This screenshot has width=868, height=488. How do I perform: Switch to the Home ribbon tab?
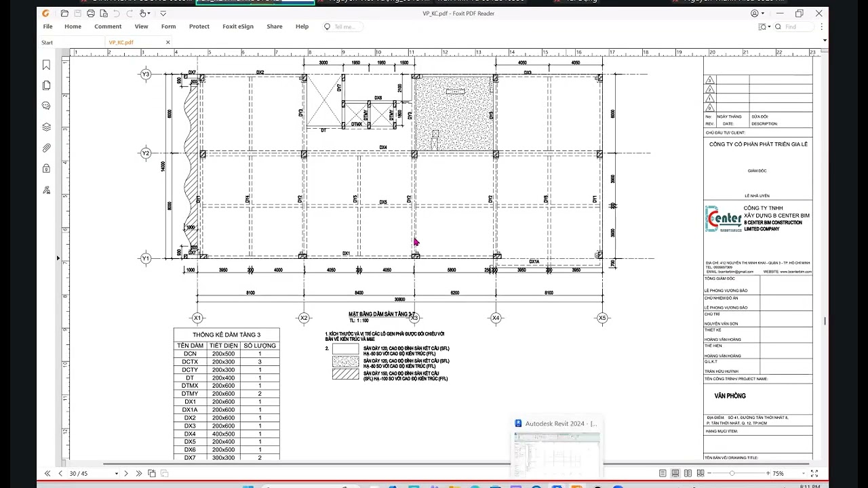tap(73, 26)
